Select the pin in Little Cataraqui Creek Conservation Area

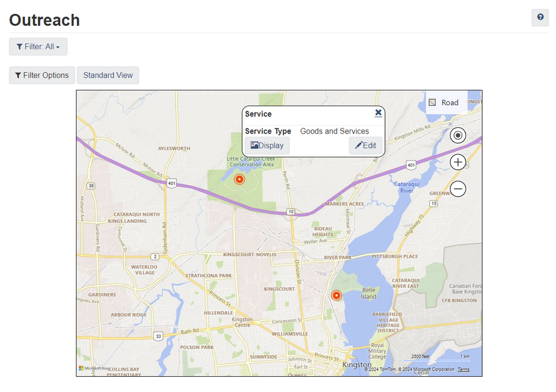pos(239,180)
